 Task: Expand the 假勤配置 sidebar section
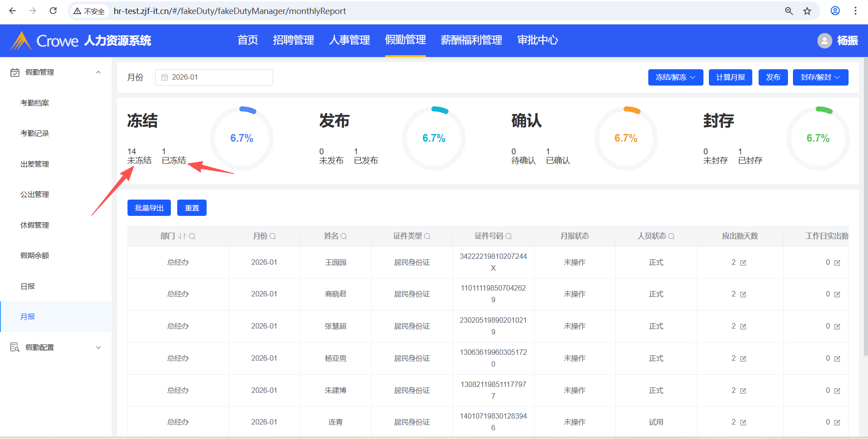[99, 348]
